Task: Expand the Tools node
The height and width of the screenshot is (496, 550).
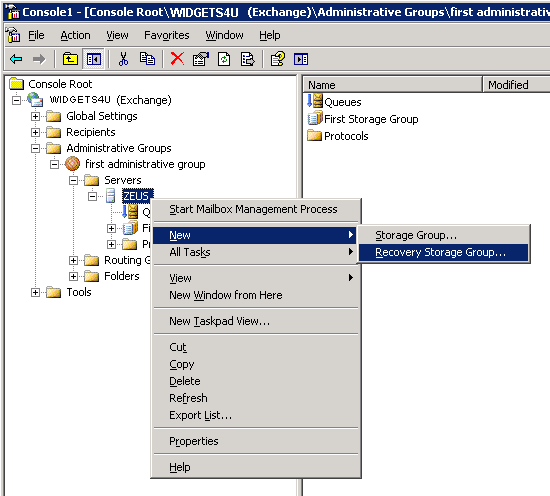Action: tap(35, 292)
